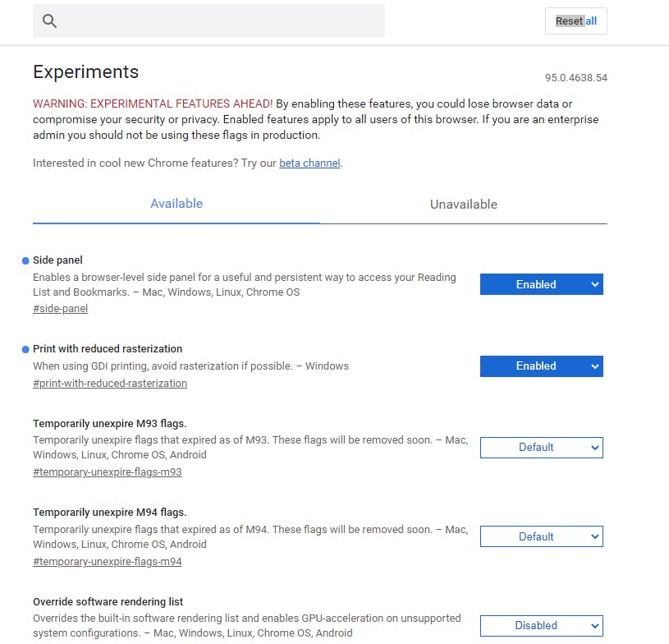Open the #temporary-unexpire-flags-m94 link
Viewport: 669px width, 644px height.
click(x=108, y=562)
